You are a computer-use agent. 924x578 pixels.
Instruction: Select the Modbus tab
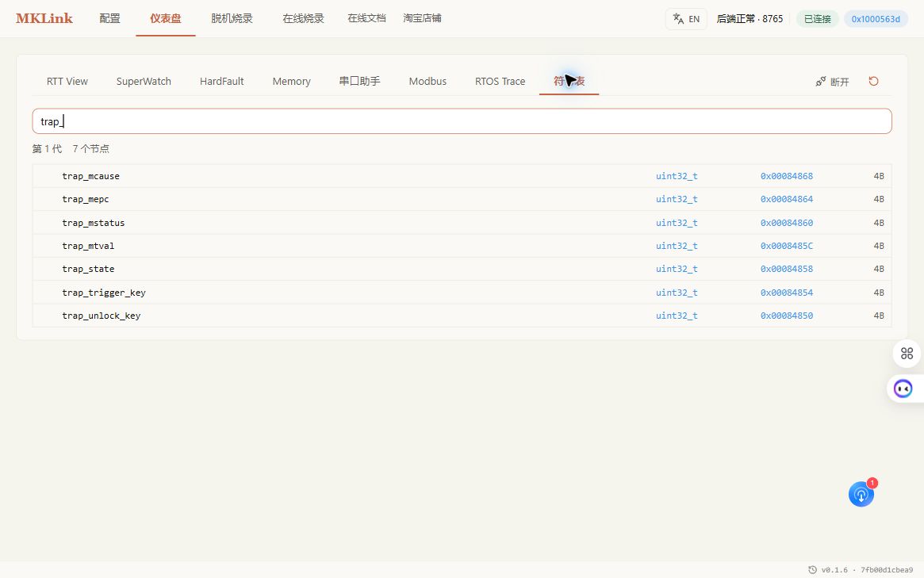(x=427, y=82)
